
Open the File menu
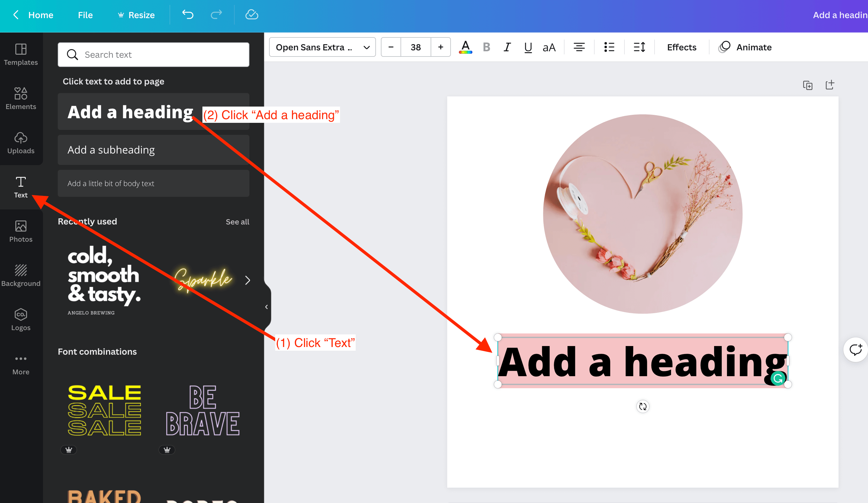85,15
